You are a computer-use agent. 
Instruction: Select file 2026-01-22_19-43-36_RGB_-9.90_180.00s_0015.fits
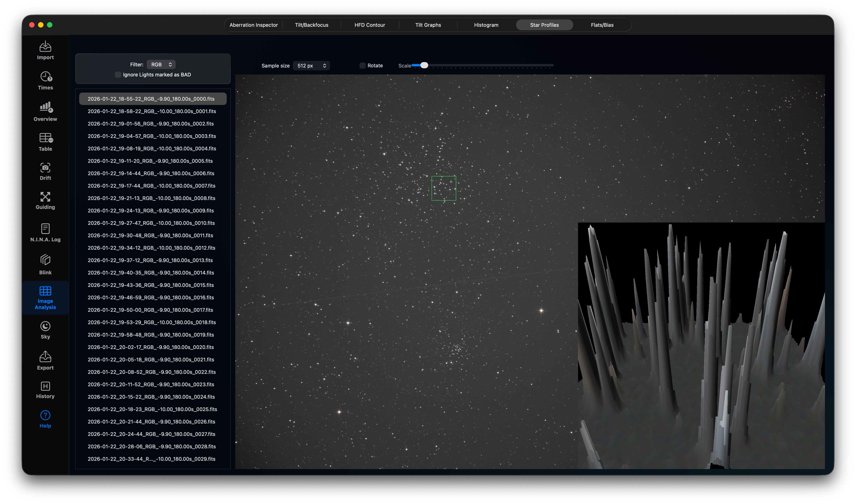[153, 285]
